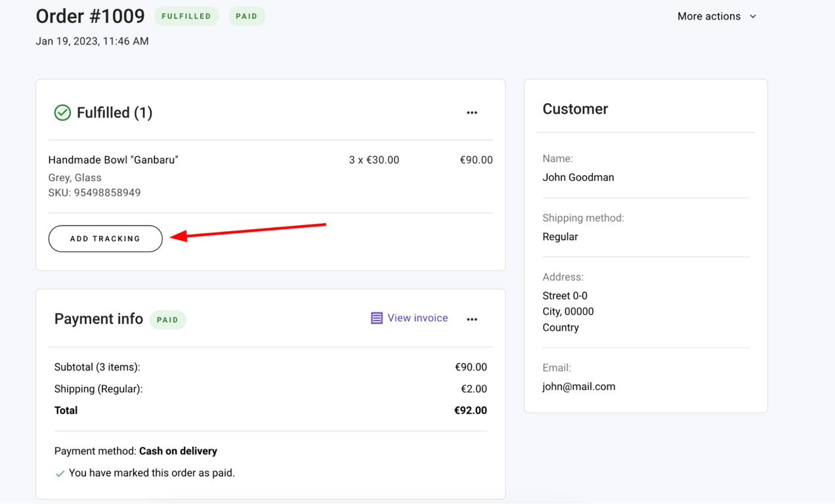Click the FULFILLED status badge
The width and height of the screenshot is (835, 504).
[186, 16]
